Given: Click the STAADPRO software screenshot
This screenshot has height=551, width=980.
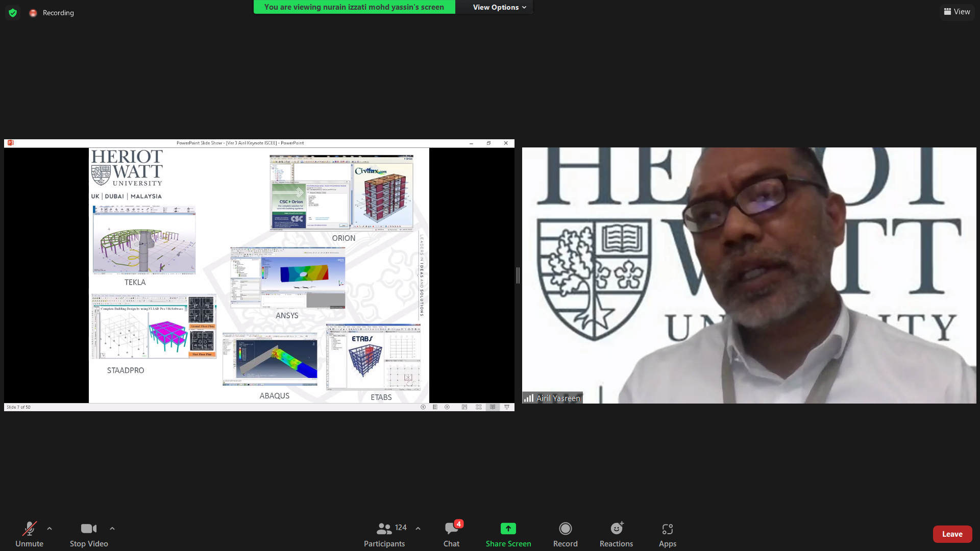Looking at the screenshot, I should (x=154, y=327).
